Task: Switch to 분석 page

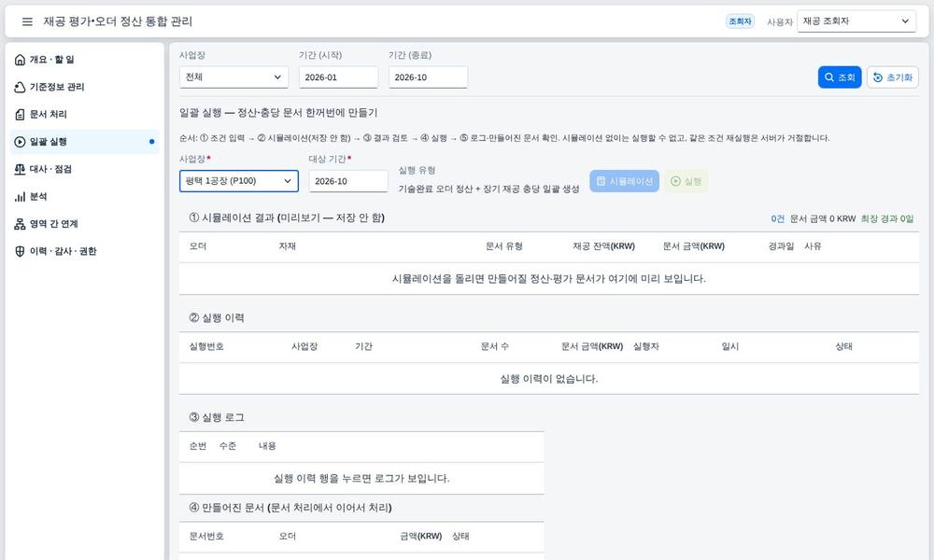Action: click(85, 196)
